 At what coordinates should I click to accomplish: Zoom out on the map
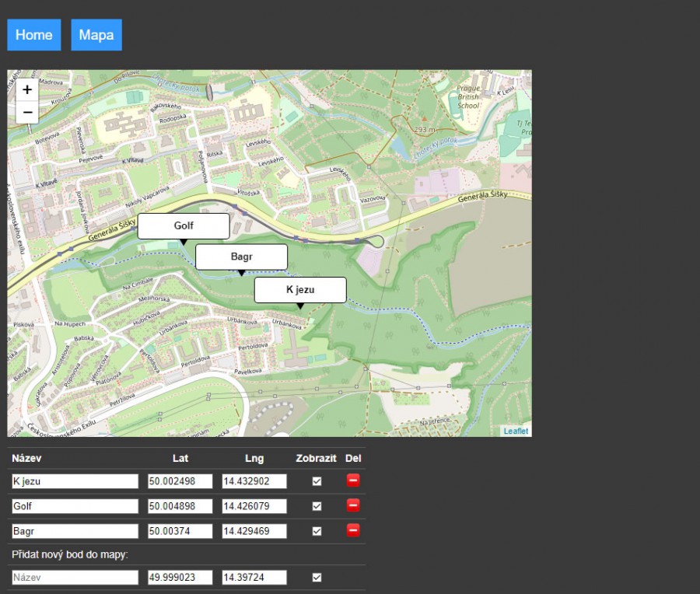[27, 112]
